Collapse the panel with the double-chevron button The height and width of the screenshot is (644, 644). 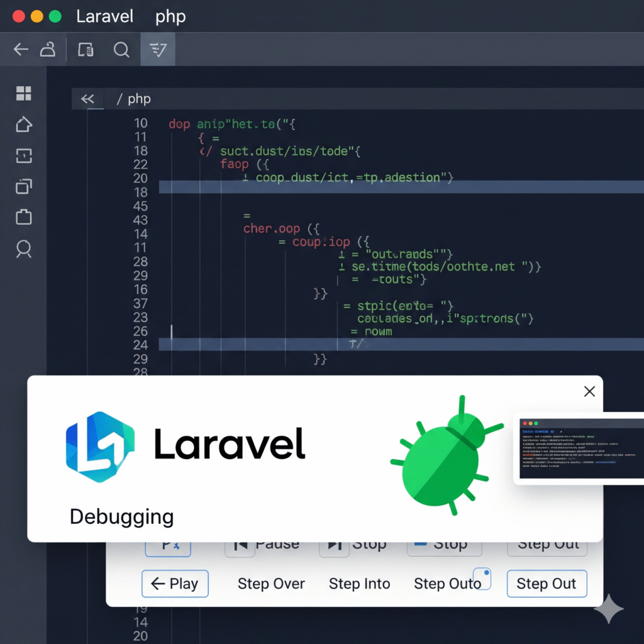87,99
